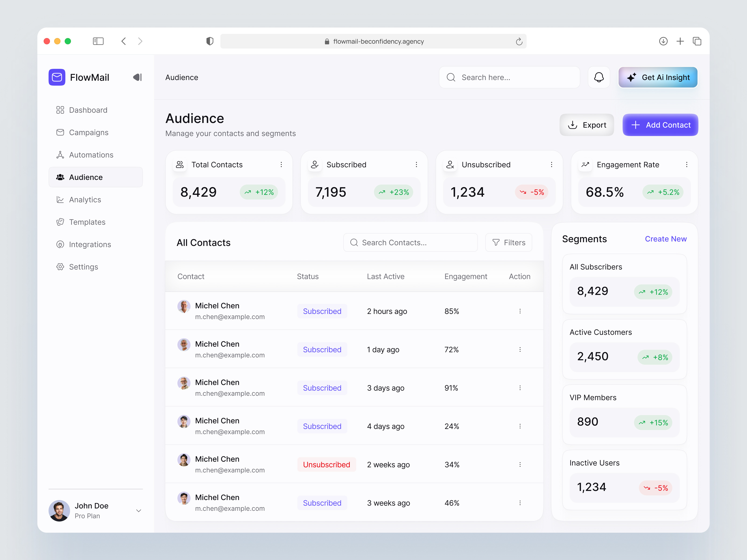Open the notifications bell

(x=599, y=77)
